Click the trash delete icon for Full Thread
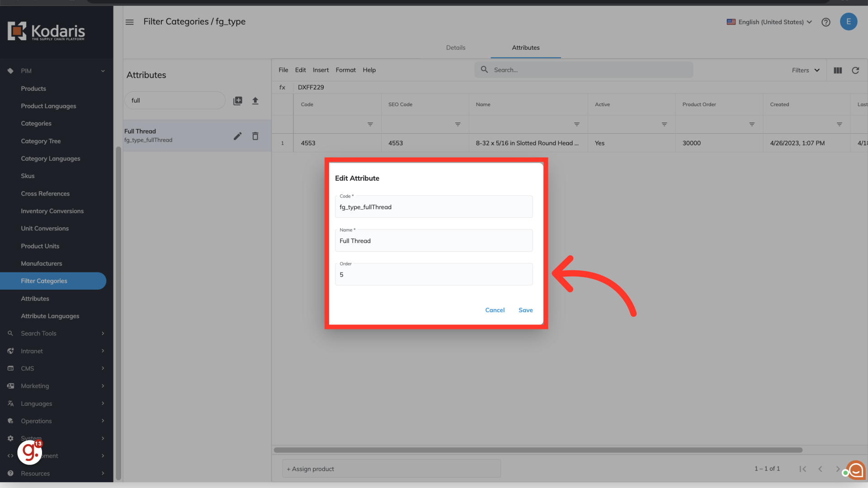Screen dimensions: 868x488 (255, 136)
